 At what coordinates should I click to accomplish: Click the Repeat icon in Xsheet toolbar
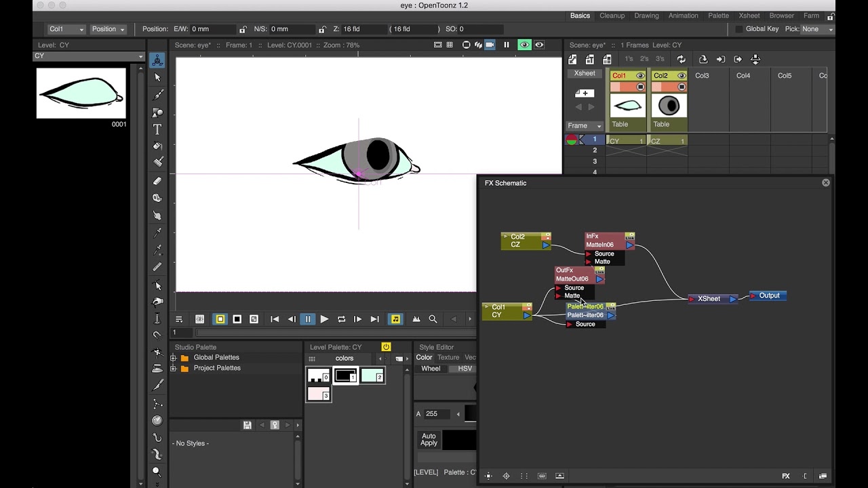(x=681, y=59)
